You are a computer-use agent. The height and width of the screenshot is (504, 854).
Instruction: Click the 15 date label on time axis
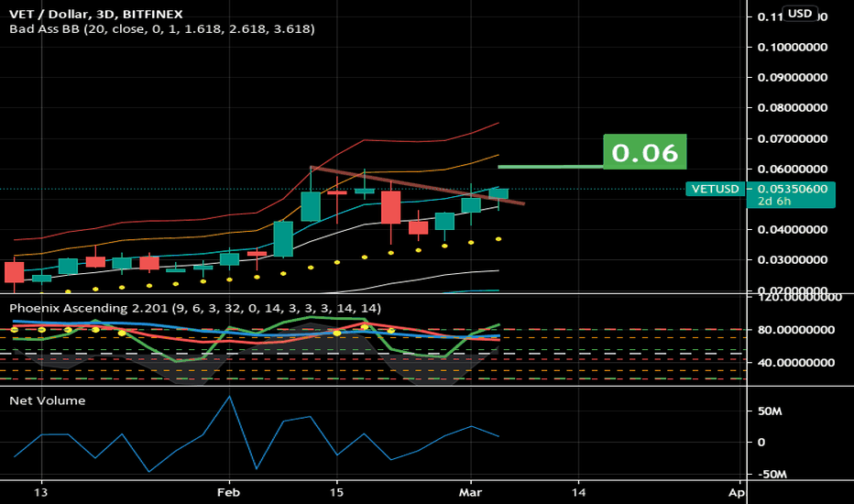click(x=336, y=493)
